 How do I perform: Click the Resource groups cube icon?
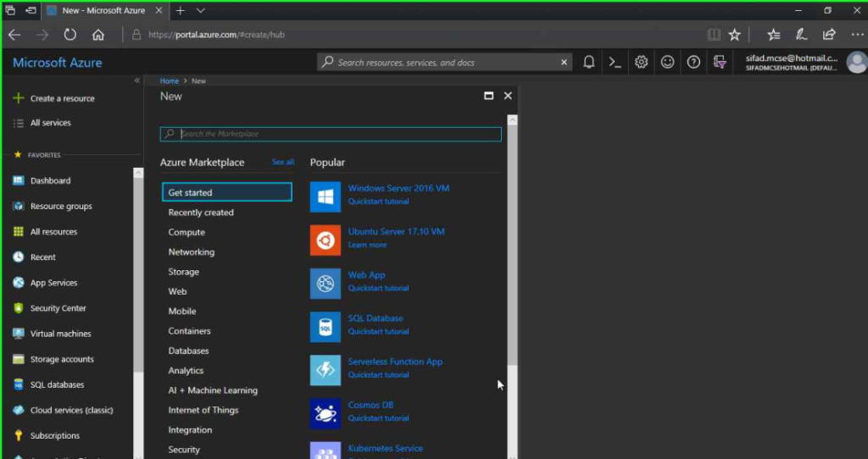pyautogui.click(x=19, y=206)
